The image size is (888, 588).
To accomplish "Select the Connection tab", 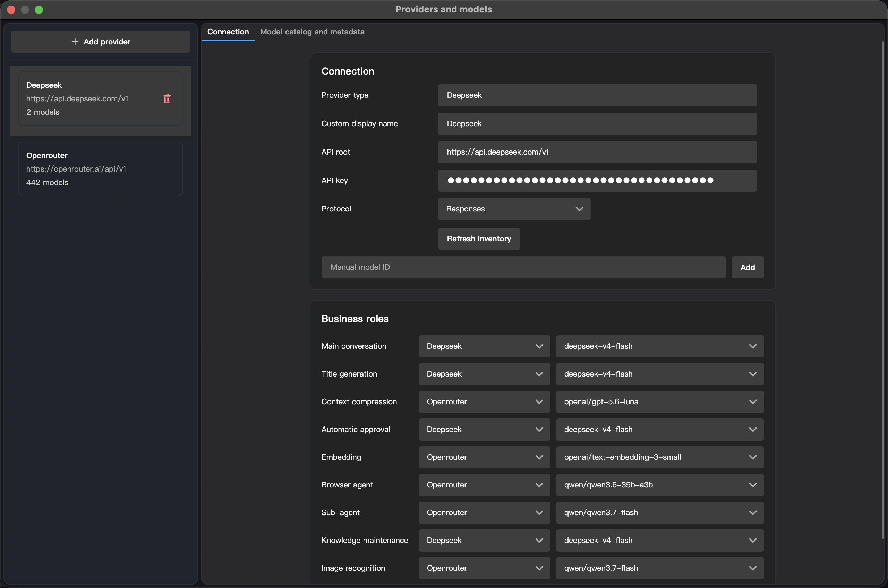I will coord(228,32).
